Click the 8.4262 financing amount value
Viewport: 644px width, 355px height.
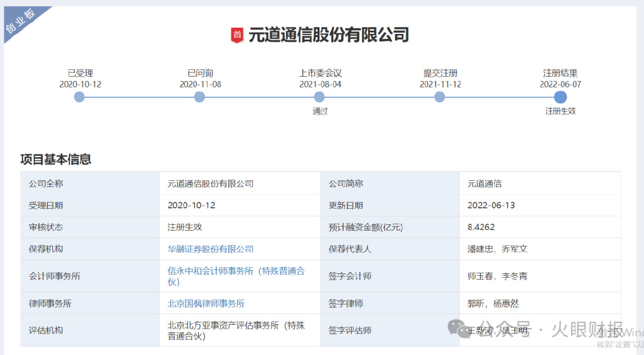tap(481, 227)
